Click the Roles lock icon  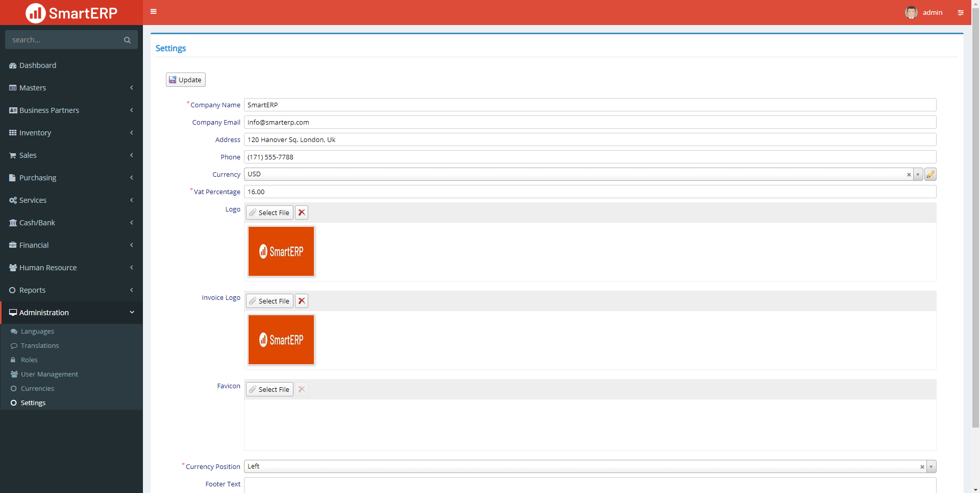click(x=14, y=360)
